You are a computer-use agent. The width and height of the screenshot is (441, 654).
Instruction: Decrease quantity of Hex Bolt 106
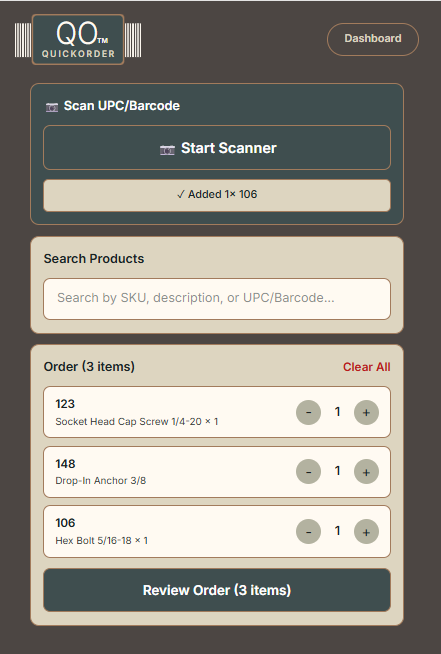(x=308, y=532)
